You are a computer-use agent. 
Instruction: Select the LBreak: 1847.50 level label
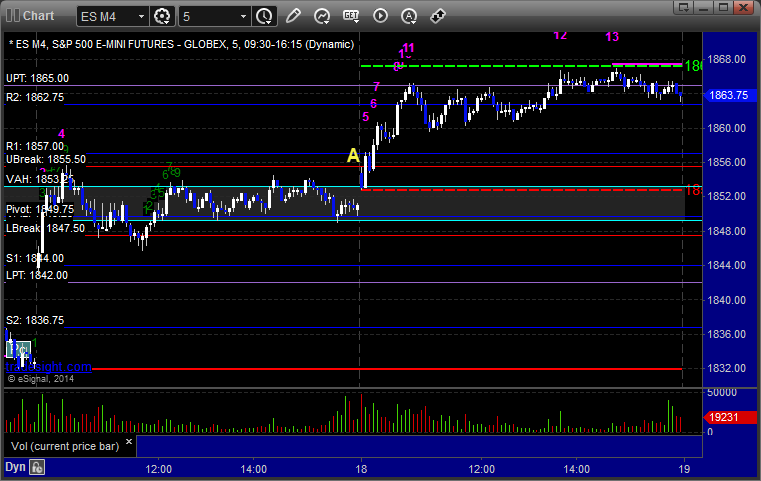coord(45,228)
